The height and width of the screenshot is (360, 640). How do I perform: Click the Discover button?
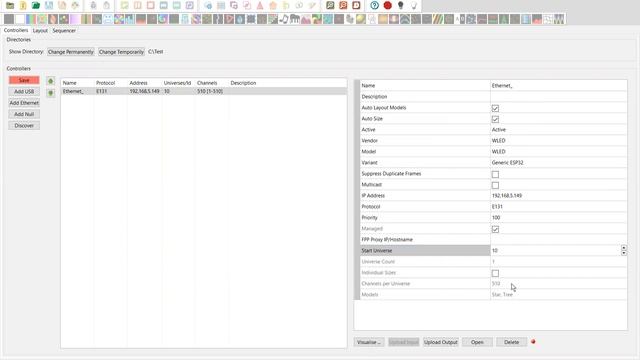24,126
